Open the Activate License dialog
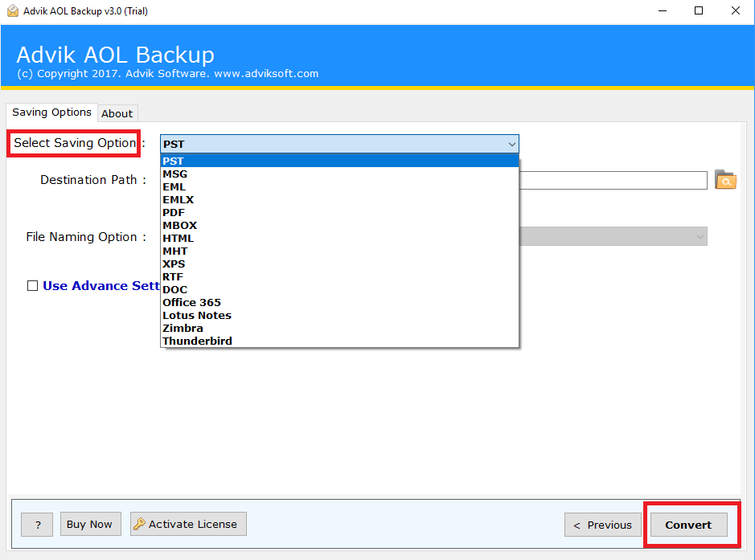 pos(188,524)
